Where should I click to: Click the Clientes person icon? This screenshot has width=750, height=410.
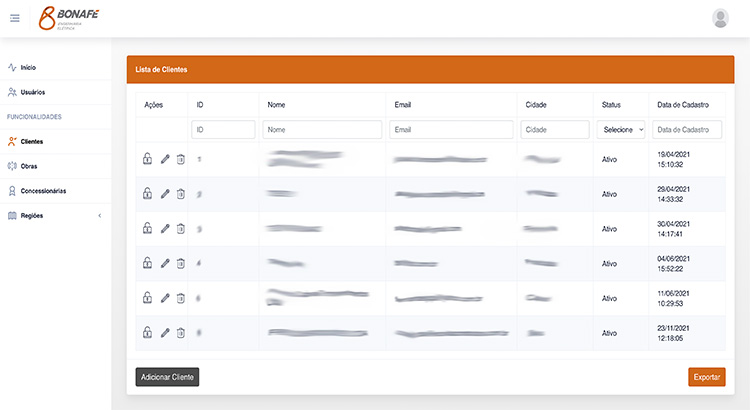(x=12, y=141)
